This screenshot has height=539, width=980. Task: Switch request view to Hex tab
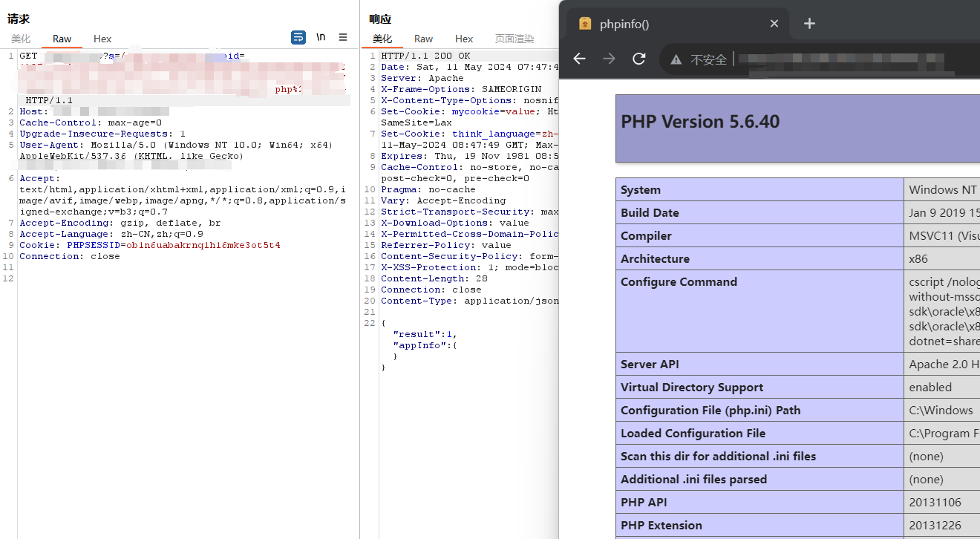coord(102,39)
